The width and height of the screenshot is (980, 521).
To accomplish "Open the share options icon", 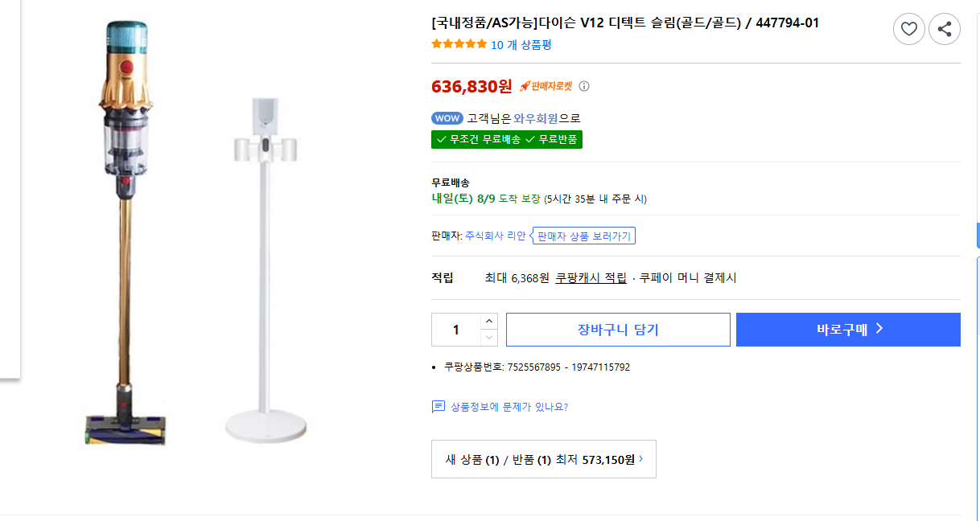I will click(944, 29).
